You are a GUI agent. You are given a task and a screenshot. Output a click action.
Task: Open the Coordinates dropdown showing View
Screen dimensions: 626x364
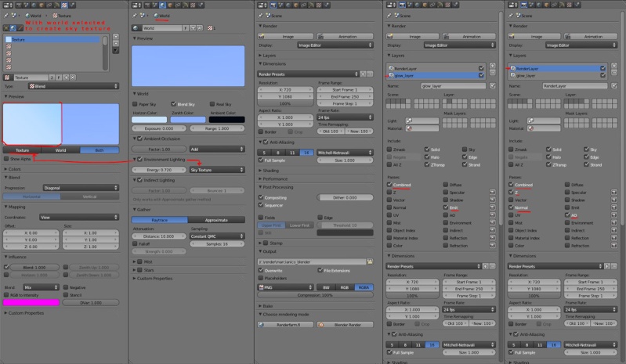pos(79,218)
